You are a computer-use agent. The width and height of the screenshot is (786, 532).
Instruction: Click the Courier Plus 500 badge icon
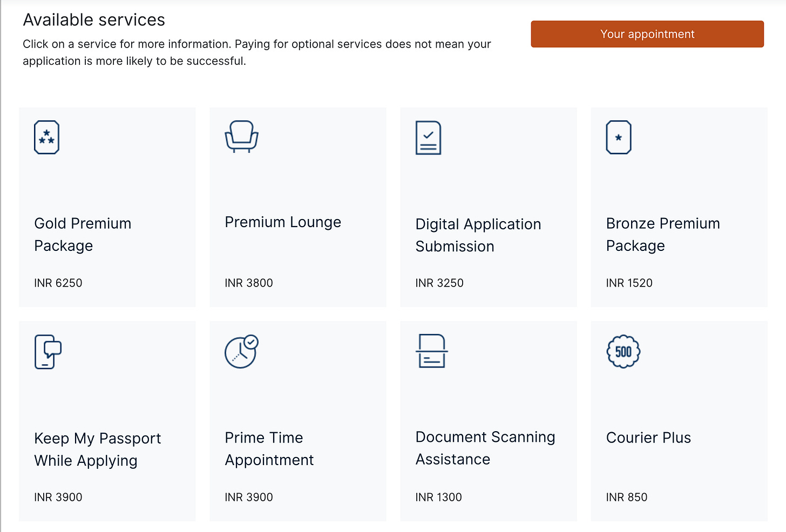pos(624,351)
